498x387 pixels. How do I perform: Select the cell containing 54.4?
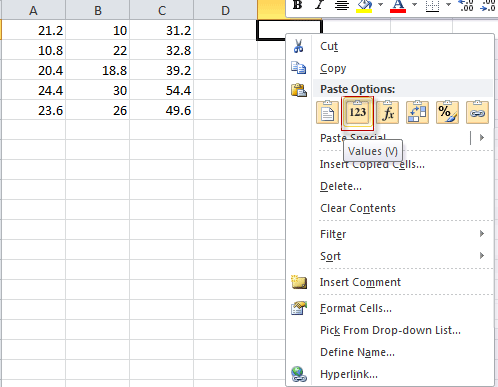click(x=162, y=90)
